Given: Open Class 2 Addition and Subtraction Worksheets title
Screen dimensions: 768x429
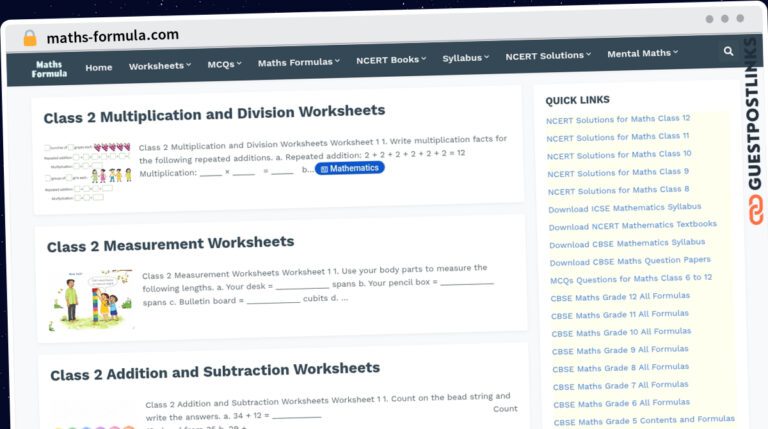Looking at the screenshot, I should point(215,371).
